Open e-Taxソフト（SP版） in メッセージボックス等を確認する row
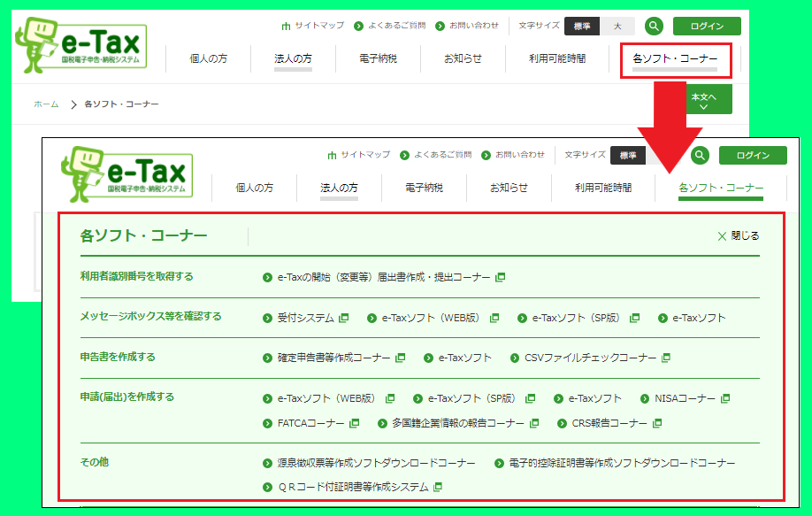Viewport: 812px width, 516px height. coord(578,318)
